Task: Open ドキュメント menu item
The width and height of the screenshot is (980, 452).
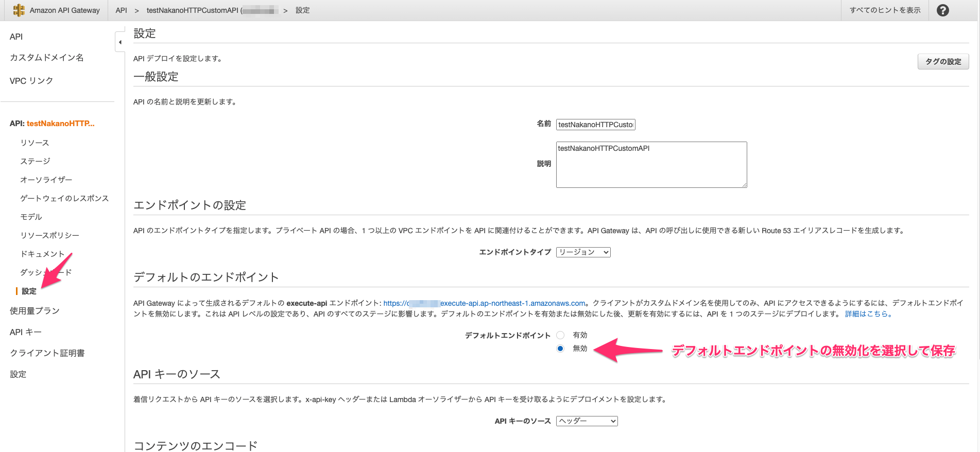Action: pyautogui.click(x=42, y=254)
